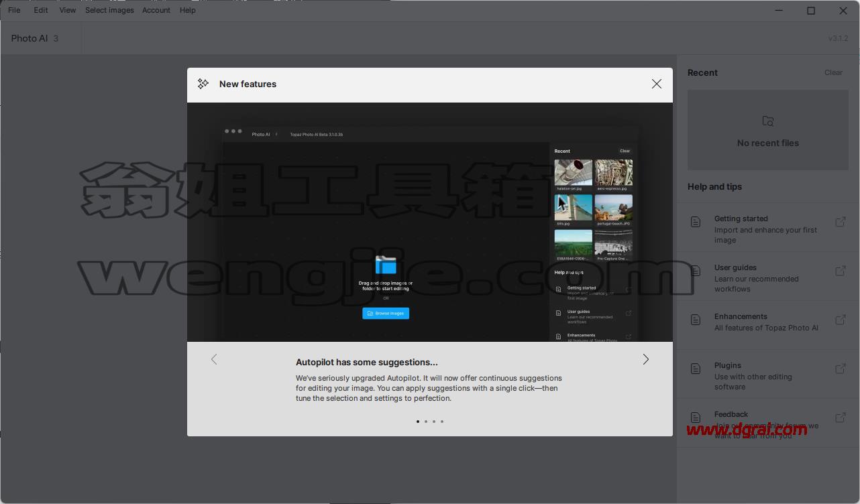The image size is (860, 504).
Task: Open the Account menu
Action: (x=156, y=10)
